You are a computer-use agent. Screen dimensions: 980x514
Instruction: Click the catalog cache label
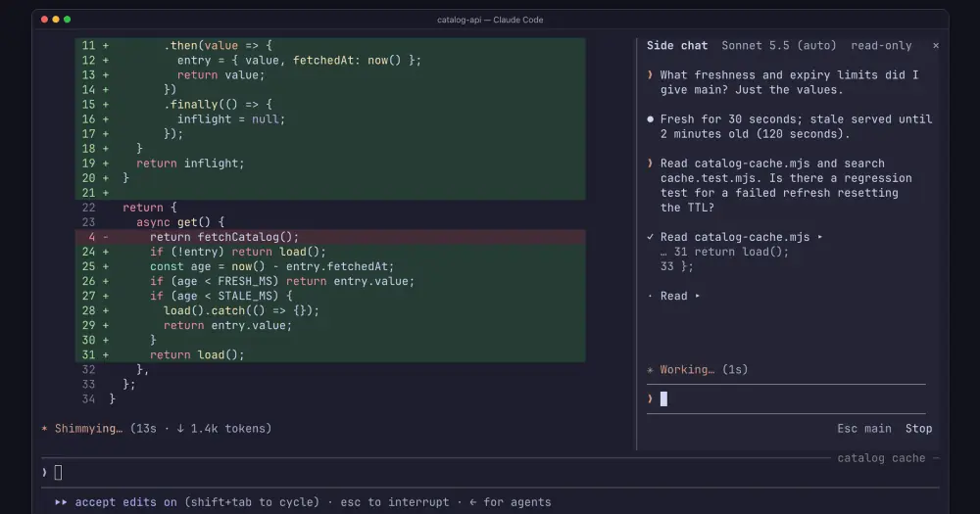881,458
